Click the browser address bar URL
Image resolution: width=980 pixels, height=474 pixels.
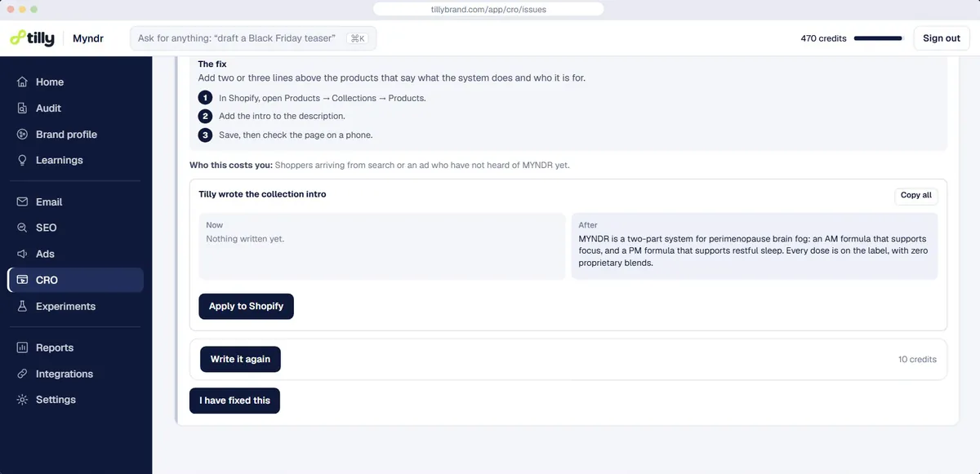coord(488,9)
